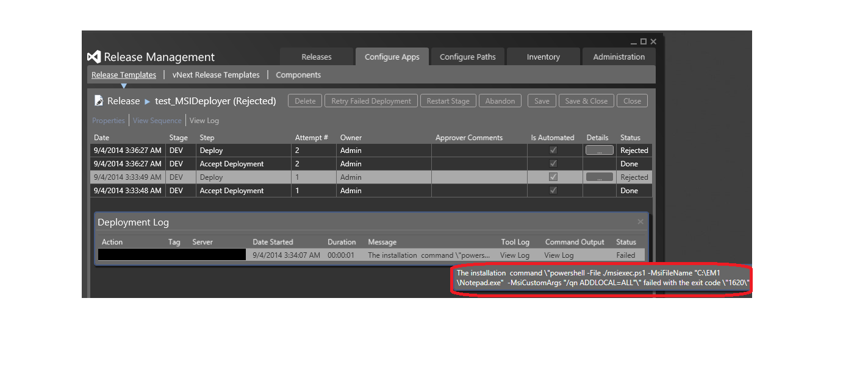Maximize the Release Management window
Screen dimensions: 868x376
coord(643,41)
